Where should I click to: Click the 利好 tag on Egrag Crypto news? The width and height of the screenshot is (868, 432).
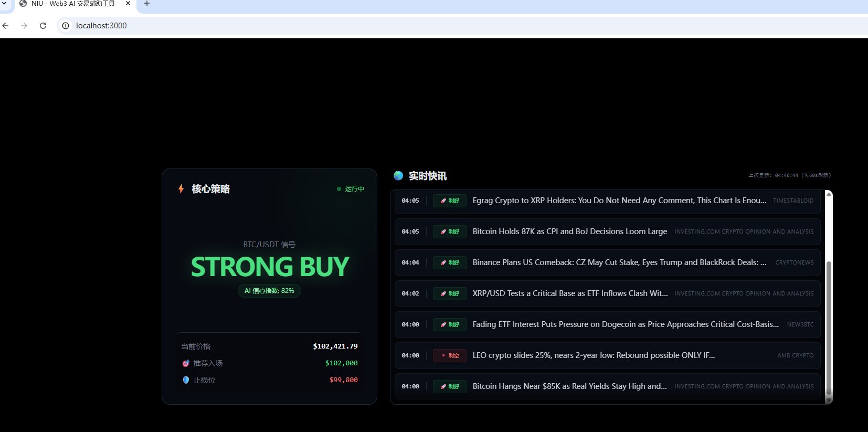point(450,201)
